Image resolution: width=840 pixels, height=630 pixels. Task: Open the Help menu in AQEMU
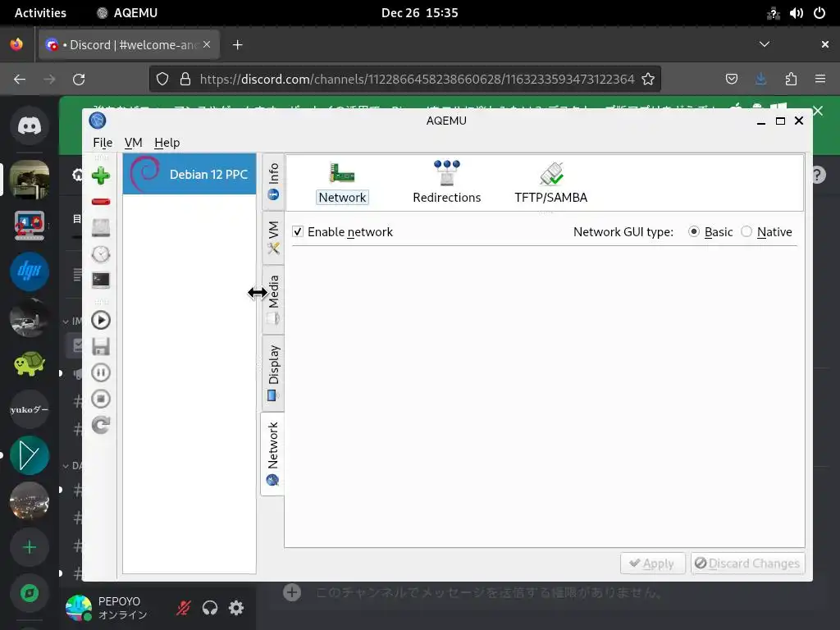[167, 143]
